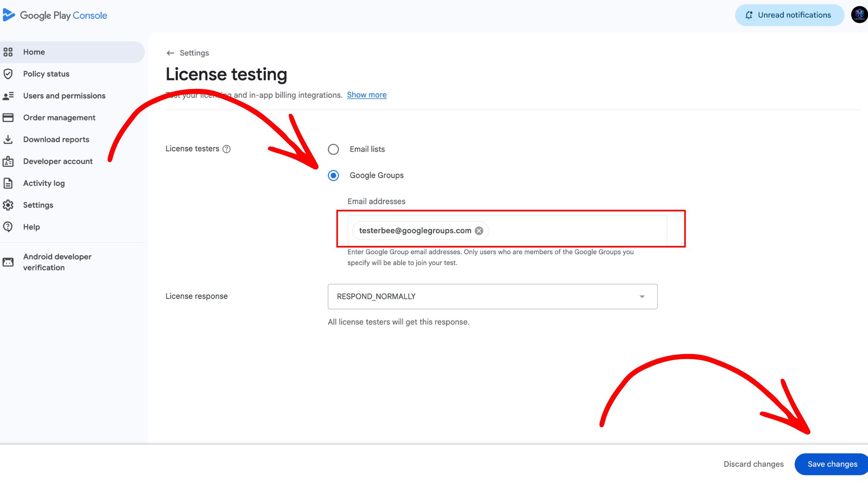Click the RESPOND_NORMALLY dropdown arrow
Screen dimensions: 868x484
pos(642,297)
